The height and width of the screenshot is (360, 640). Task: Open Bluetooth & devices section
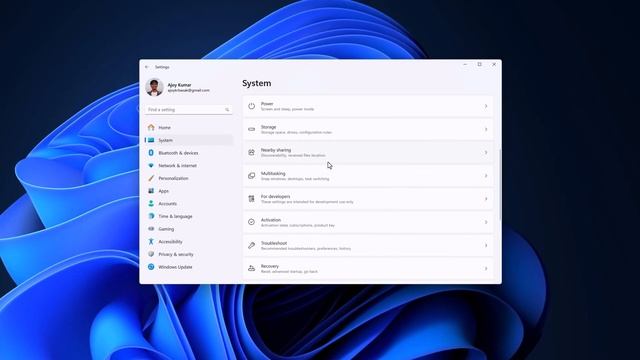tap(178, 153)
